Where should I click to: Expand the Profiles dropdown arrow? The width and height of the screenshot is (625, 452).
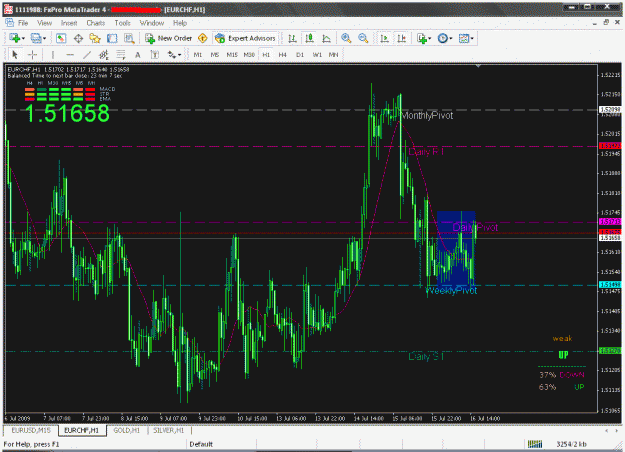coord(44,38)
